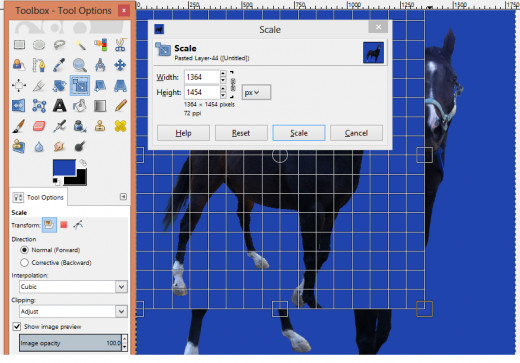Select the Shear tool
Screen dimensions: 520x363
tap(100, 86)
